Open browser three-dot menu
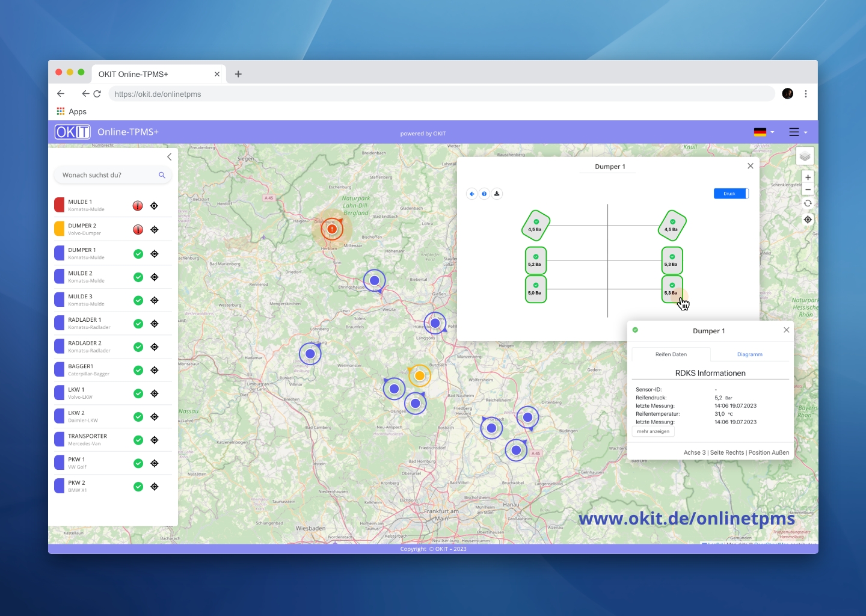This screenshot has width=866, height=616. (806, 94)
